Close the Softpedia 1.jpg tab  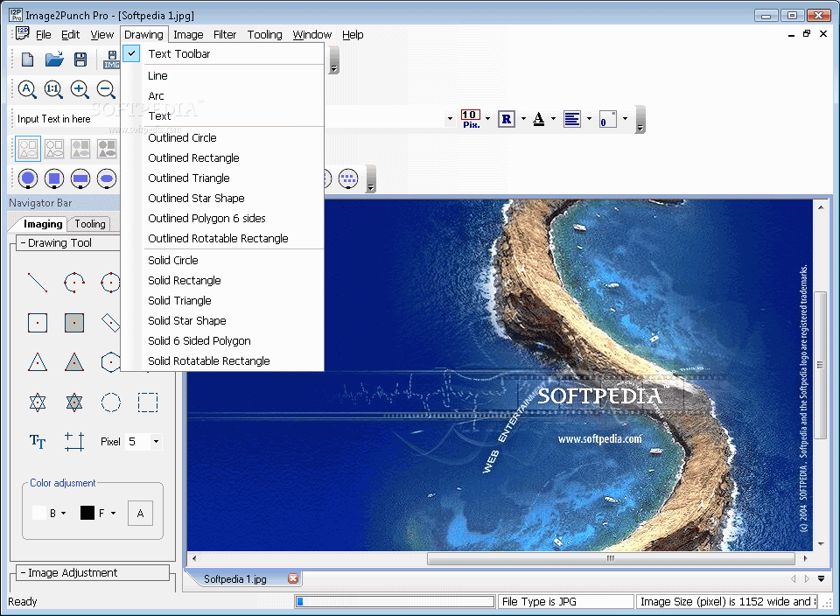(x=293, y=578)
